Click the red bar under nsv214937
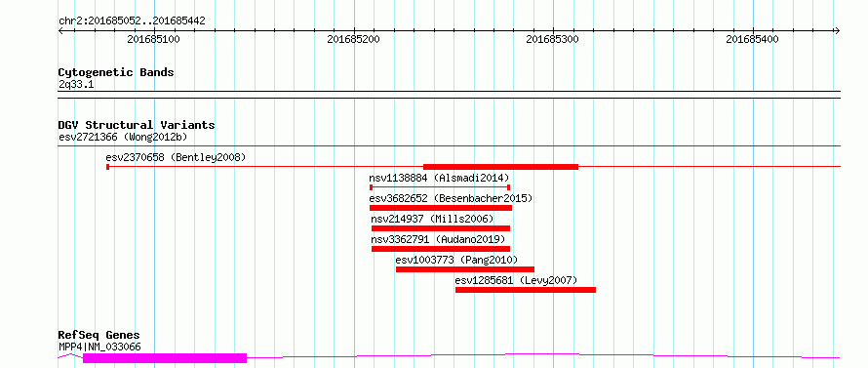This screenshot has height=368, width=868. click(x=441, y=228)
